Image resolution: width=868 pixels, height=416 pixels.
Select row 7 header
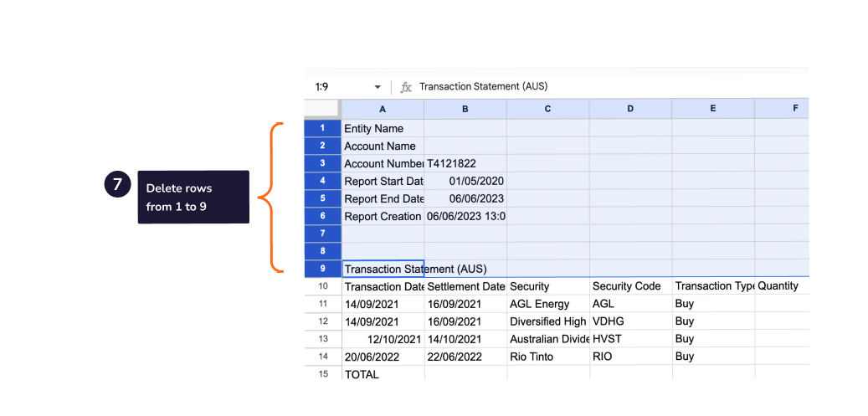point(323,234)
